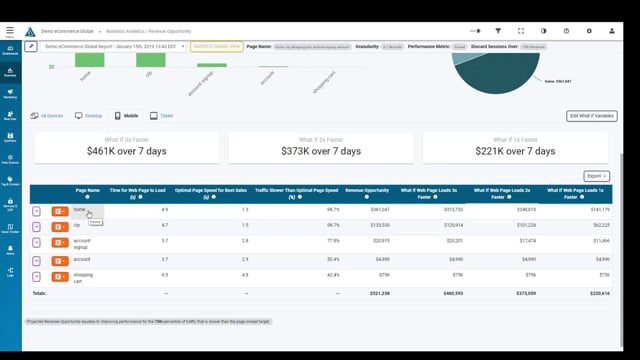Open the Marketing sidebar section
The width and height of the screenshot is (640, 360).
pyautogui.click(x=10, y=94)
